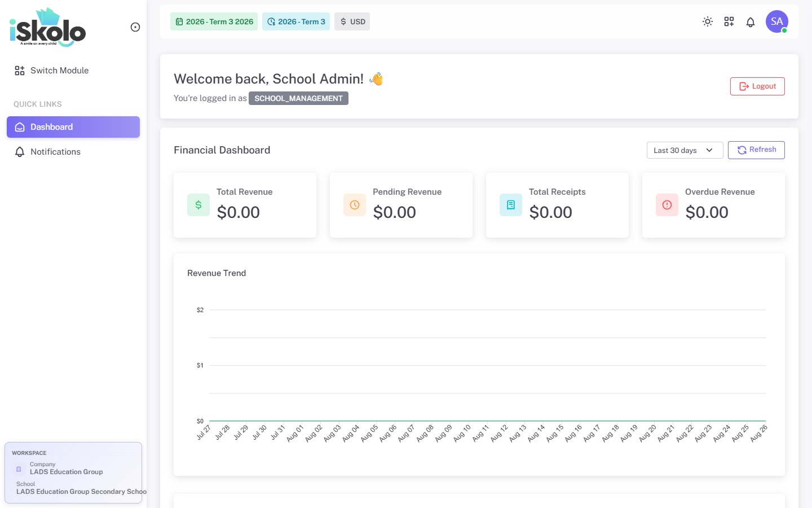
Task: Click Pending Revenue clock icon
Action: click(355, 205)
